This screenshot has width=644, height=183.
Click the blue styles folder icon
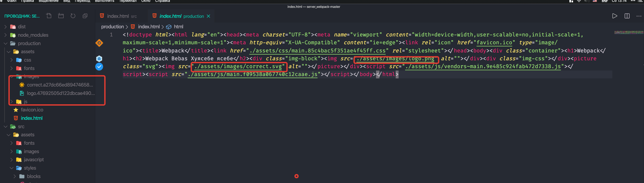coord(19,168)
